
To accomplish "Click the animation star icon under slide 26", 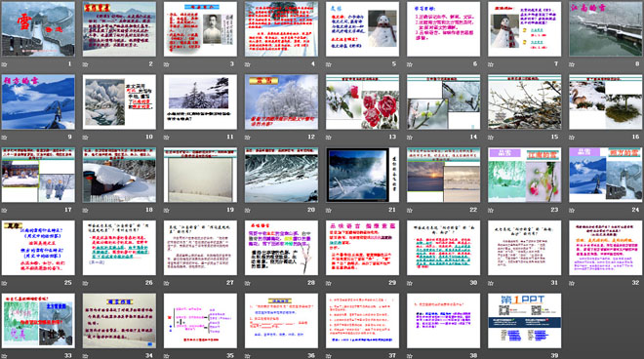I will pyautogui.click(x=86, y=283).
